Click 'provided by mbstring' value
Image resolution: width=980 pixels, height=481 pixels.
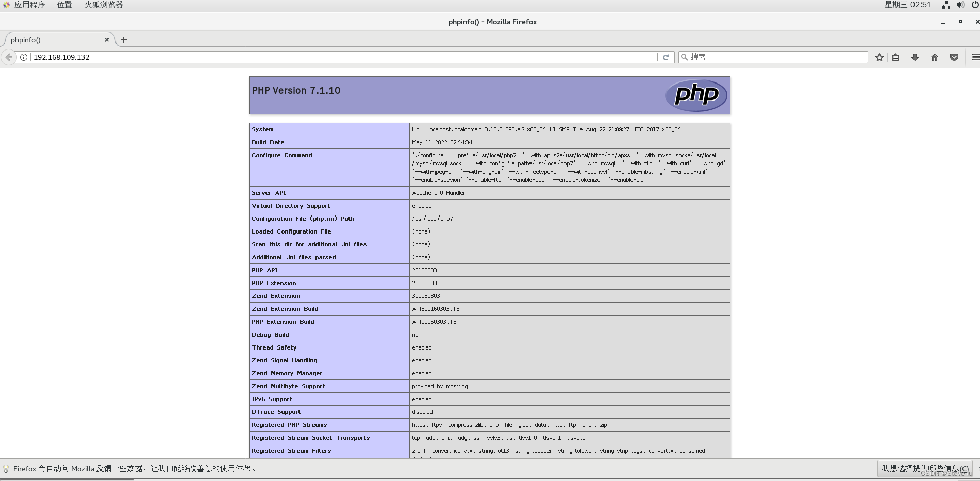click(440, 386)
